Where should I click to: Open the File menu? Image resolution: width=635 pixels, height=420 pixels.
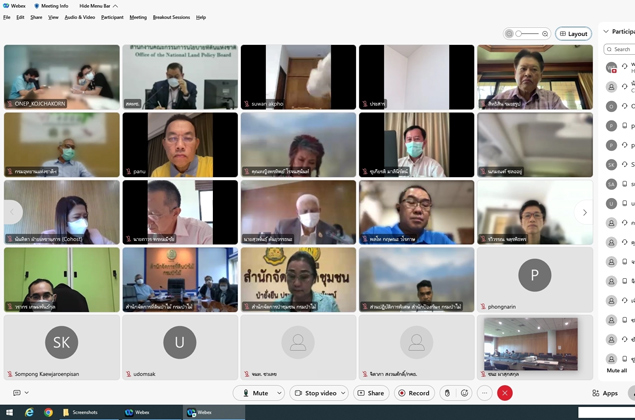coord(6,17)
